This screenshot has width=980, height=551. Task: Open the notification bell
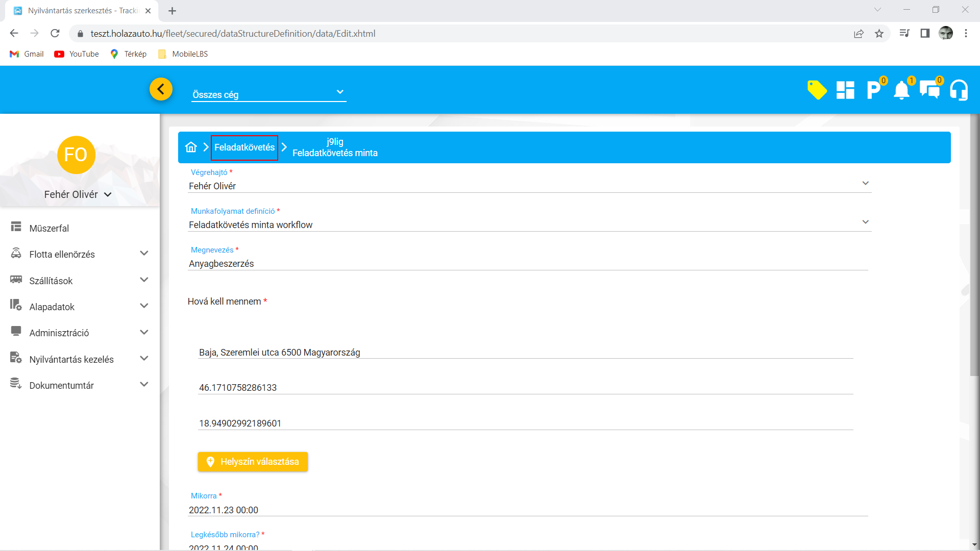[x=901, y=90]
